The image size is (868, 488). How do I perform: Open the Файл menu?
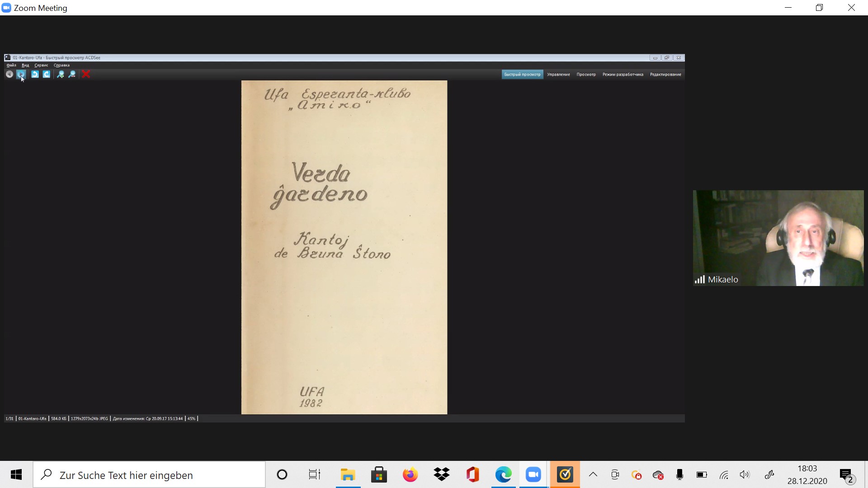[x=11, y=65]
